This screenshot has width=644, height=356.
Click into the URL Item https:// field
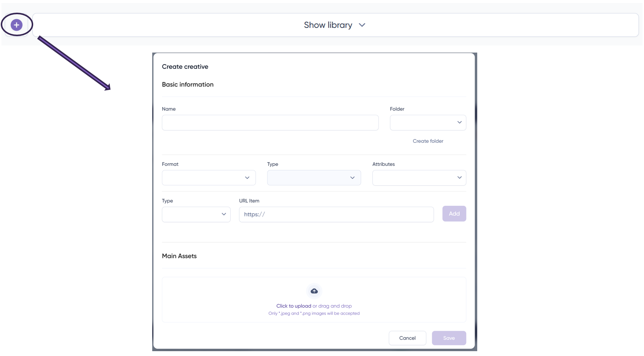pos(336,214)
